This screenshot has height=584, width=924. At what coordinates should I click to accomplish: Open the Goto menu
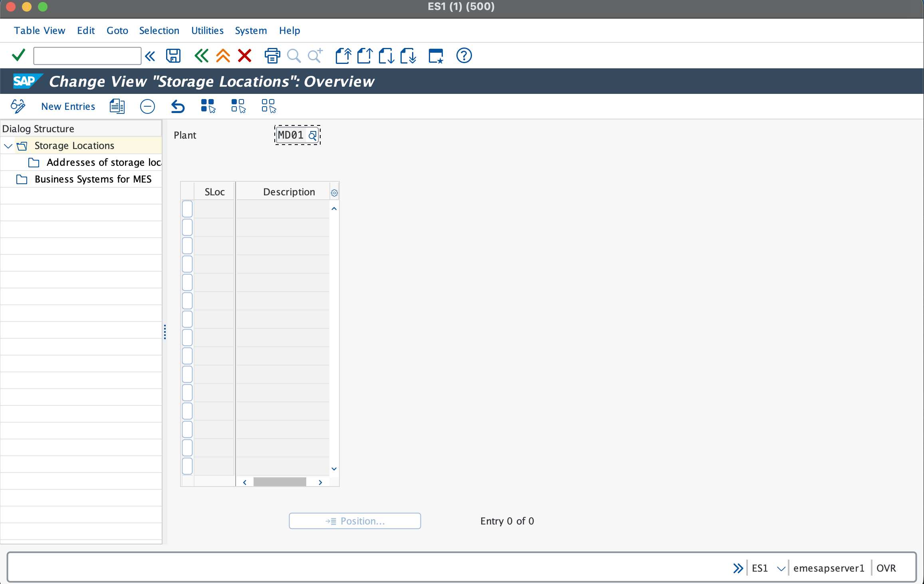[x=117, y=30]
